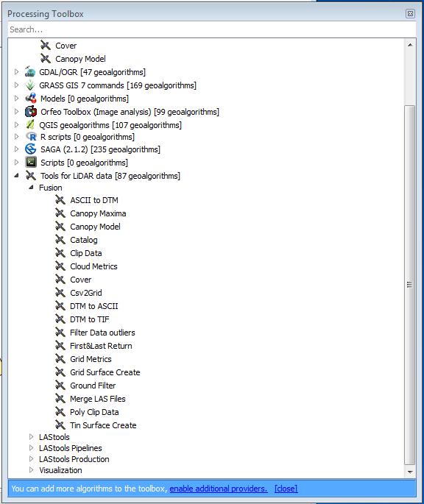Click the ASCII to DTM tool icon

(x=60, y=200)
